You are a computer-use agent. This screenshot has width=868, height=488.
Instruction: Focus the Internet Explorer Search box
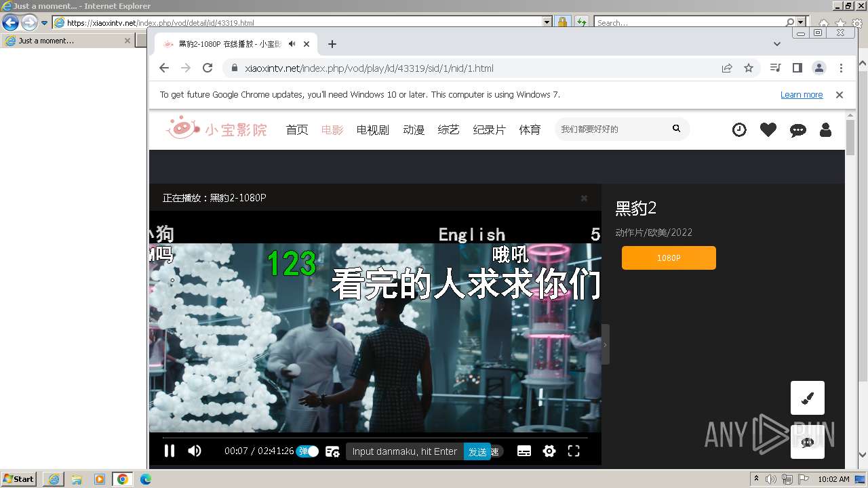(690, 22)
